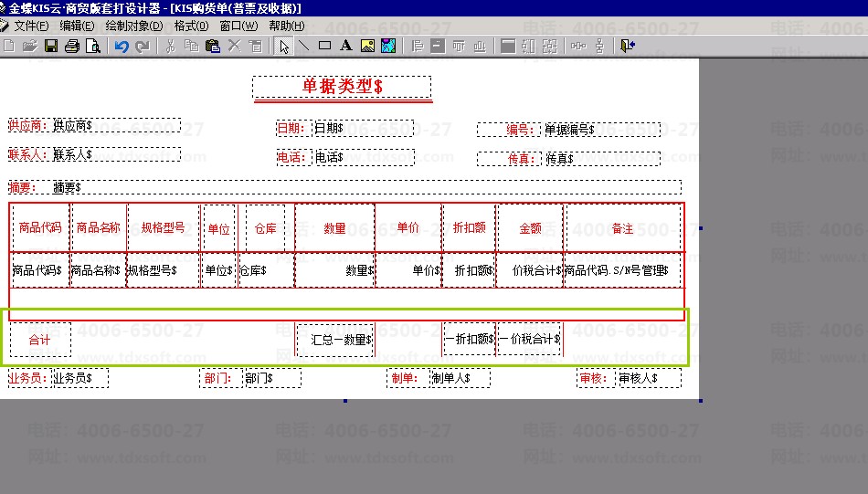Click the properties sheet icon after Delete
The height and width of the screenshot is (494, 868).
(x=255, y=46)
